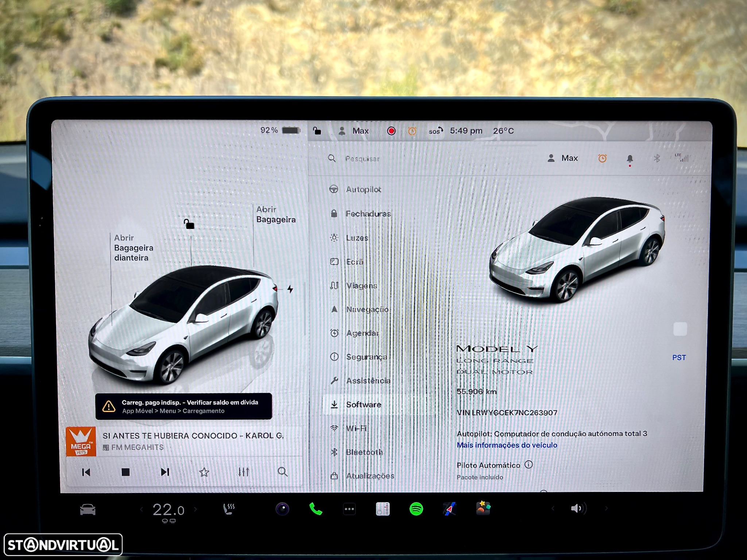The height and width of the screenshot is (560, 747).
Task: Open the charge port lightning icon
Action: coord(290,289)
